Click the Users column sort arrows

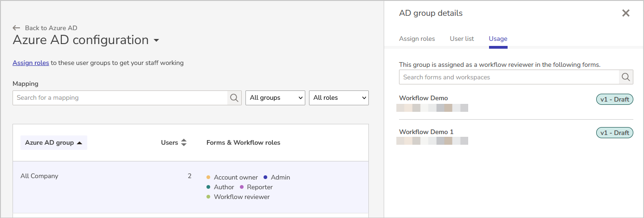184,143
